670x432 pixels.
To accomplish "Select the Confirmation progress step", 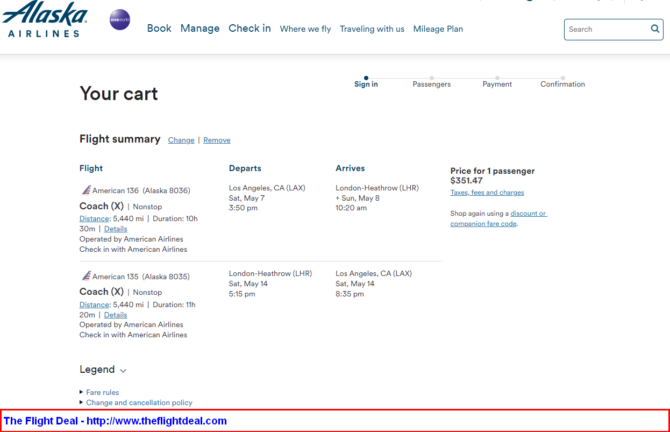I will pos(563,82).
